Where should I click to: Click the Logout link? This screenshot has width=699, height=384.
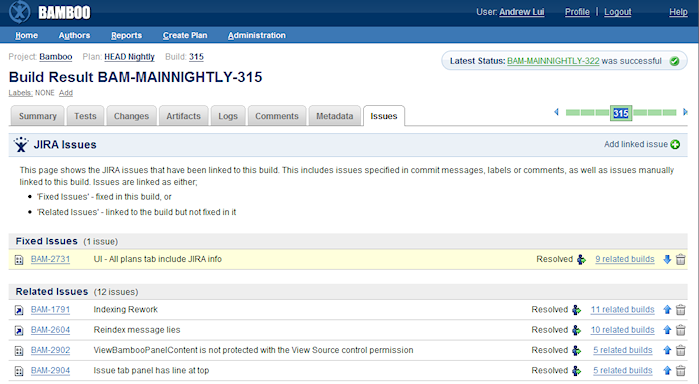(617, 12)
